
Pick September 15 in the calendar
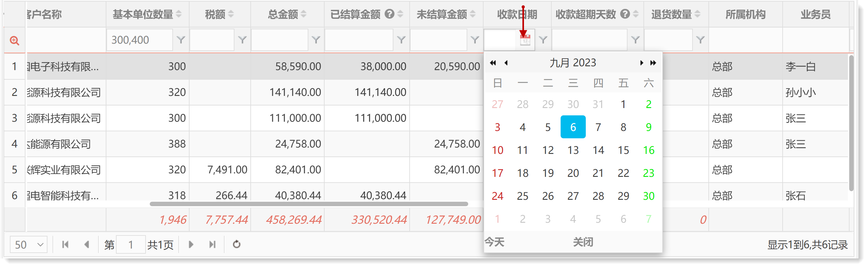(x=623, y=150)
